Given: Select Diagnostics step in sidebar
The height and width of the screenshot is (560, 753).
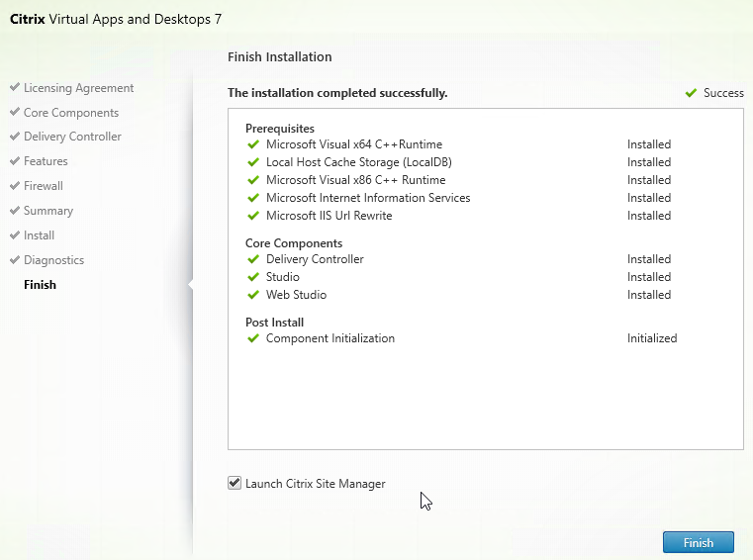Looking at the screenshot, I should click(53, 260).
